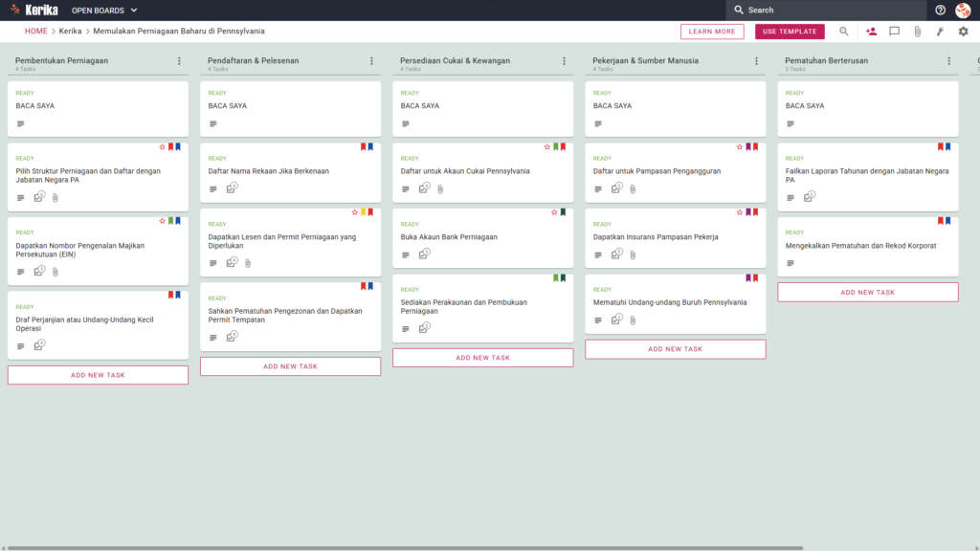This screenshot has width=980, height=551.
Task: Click the board search magnifier icon
Action: [x=844, y=32]
